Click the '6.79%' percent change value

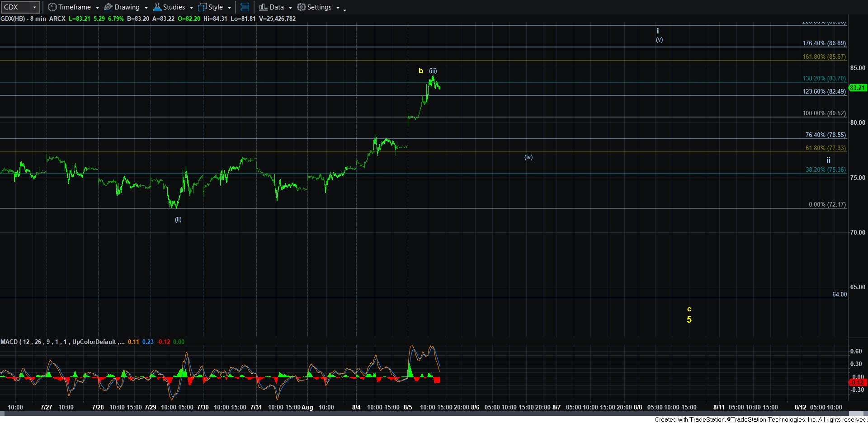click(116, 19)
